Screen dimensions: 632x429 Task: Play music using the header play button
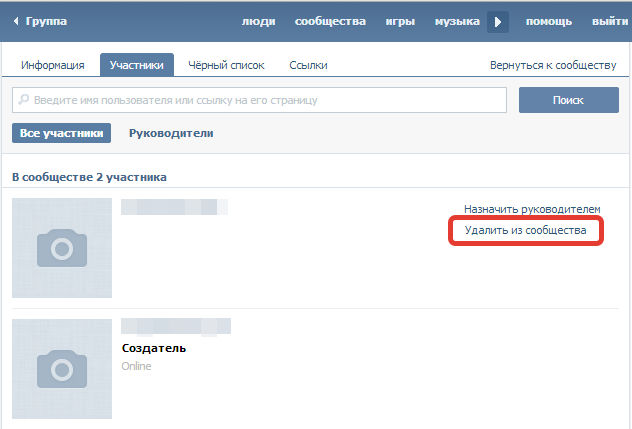click(498, 22)
